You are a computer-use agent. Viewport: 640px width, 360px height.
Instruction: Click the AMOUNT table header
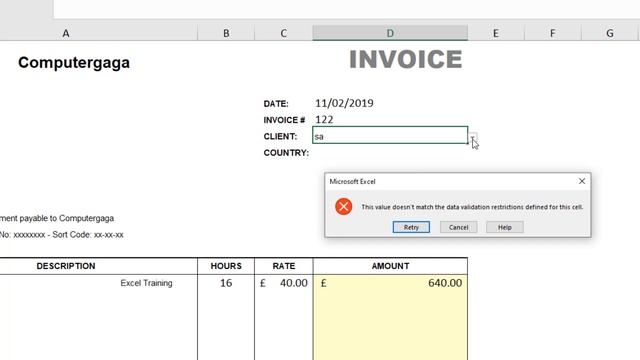(390, 266)
